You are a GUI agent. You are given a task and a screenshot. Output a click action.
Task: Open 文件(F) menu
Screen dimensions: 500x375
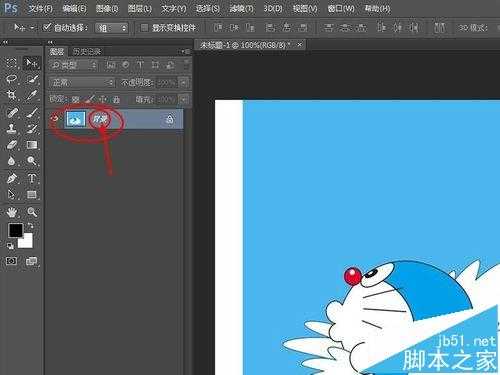40,8
